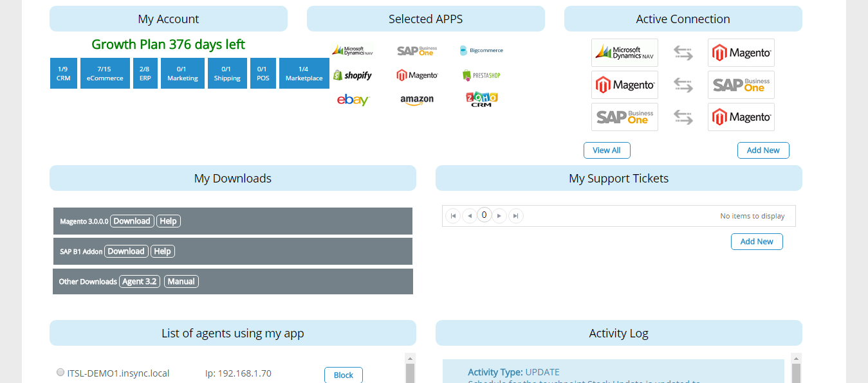Click Magento target in third active connection
Screen dimensions: 868x383
[741, 117]
